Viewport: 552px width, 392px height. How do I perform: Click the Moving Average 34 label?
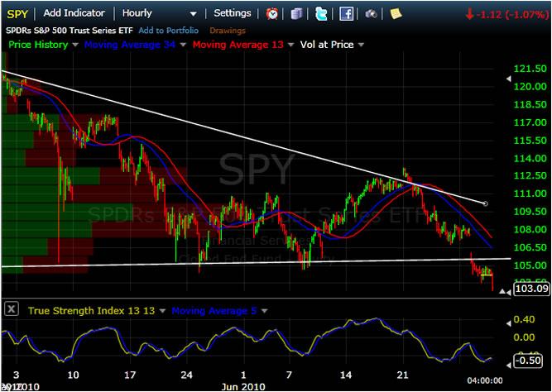pyautogui.click(x=130, y=45)
